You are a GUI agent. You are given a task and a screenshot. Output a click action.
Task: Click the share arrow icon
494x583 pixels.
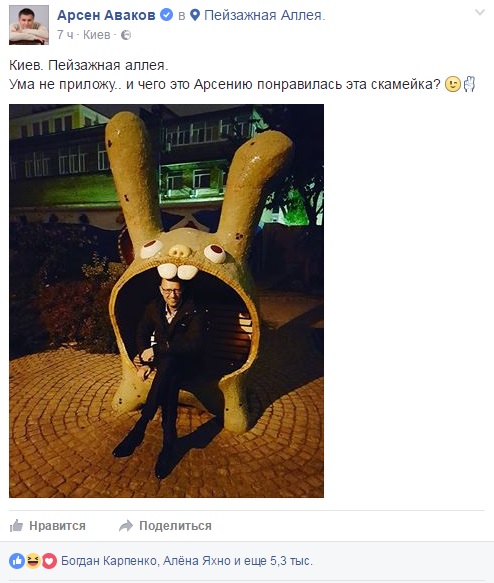click(x=126, y=525)
